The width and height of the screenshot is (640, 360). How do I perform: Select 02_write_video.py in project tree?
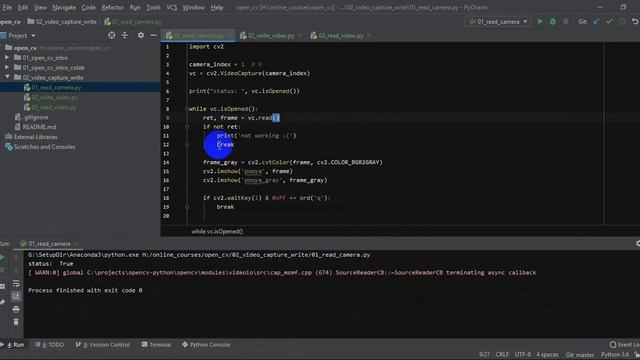pos(54,97)
